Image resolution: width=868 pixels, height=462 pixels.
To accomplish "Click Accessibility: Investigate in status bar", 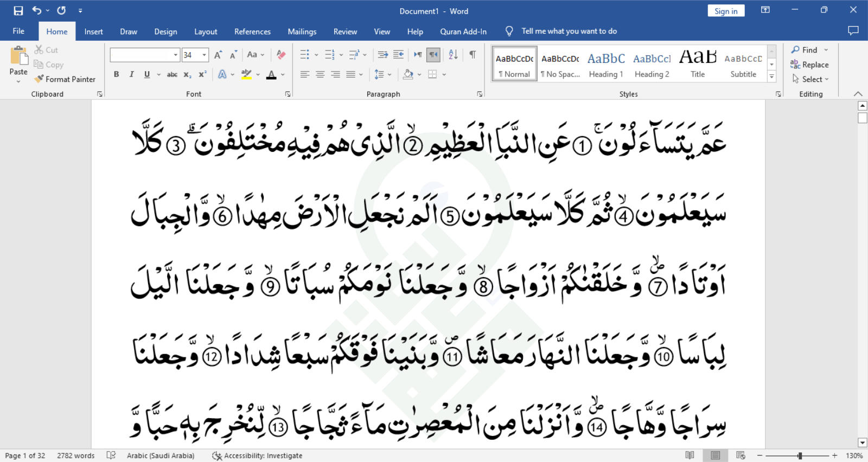I will click(x=257, y=455).
